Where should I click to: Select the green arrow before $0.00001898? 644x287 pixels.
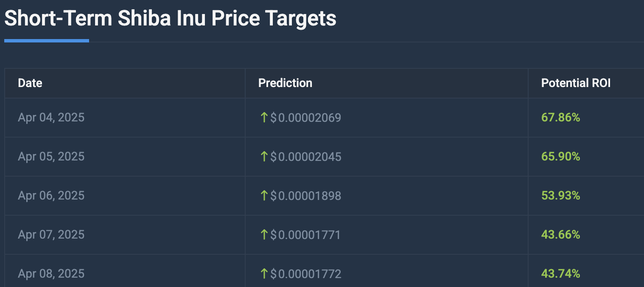(x=264, y=196)
